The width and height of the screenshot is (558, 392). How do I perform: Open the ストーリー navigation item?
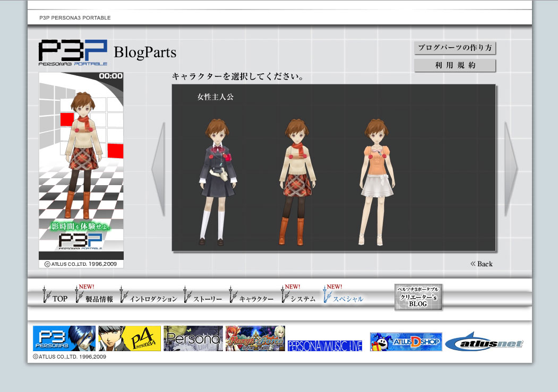(x=203, y=295)
